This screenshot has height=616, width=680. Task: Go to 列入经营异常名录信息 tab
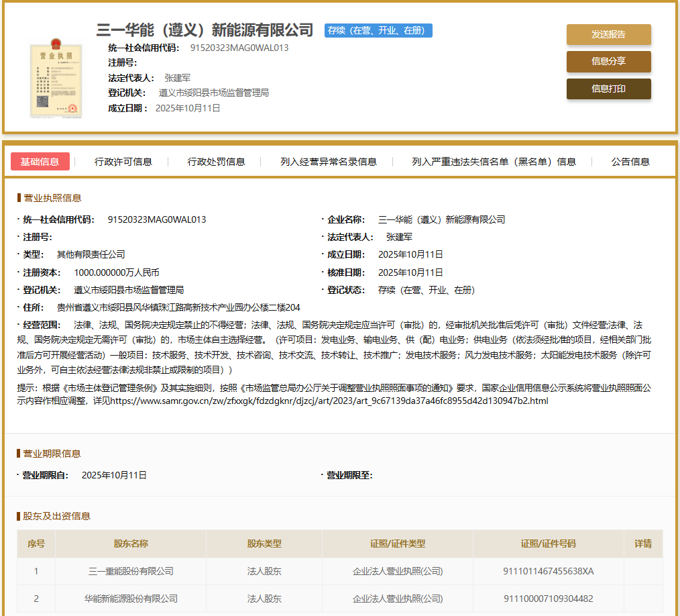pyautogui.click(x=329, y=162)
